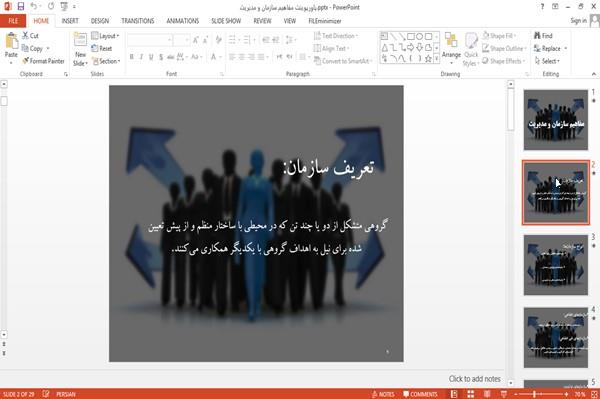
Task: Click to add notes area
Action: pyautogui.click(x=474, y=379)
